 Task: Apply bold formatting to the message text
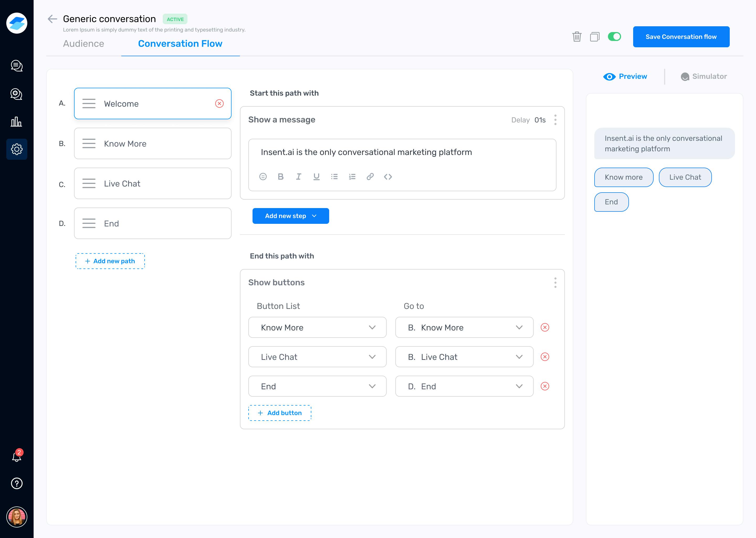281,177
